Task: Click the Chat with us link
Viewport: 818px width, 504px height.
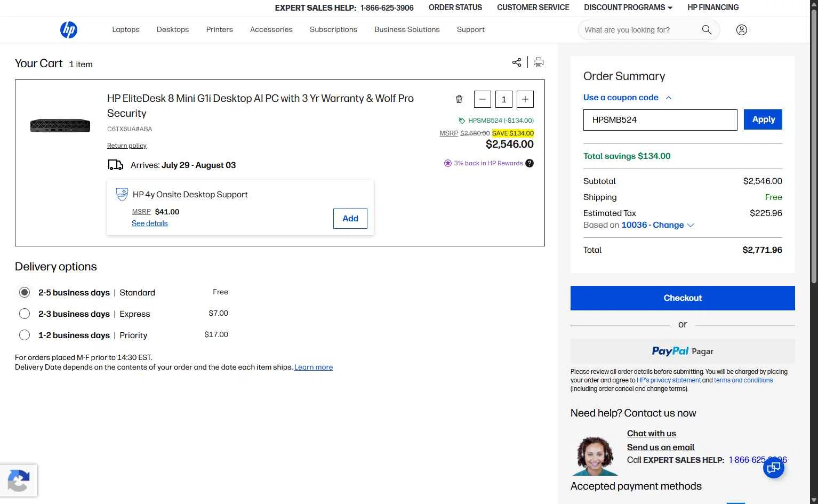Action: tap(652, 434)
